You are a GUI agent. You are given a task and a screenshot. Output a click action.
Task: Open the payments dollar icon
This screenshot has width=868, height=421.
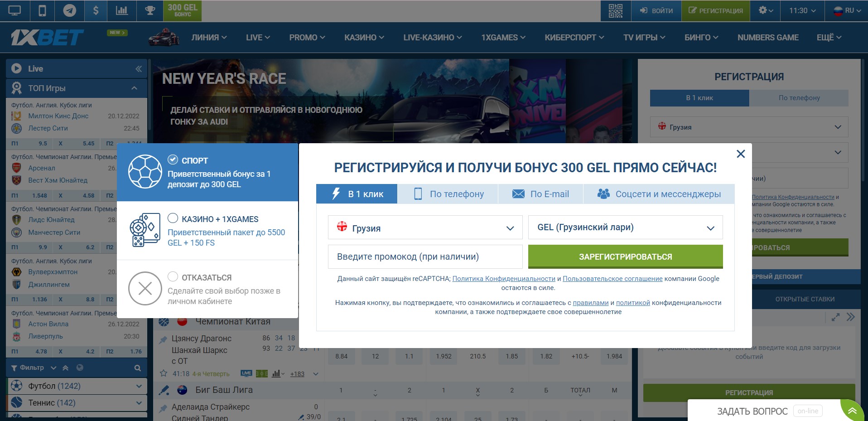tap(96, 10)
